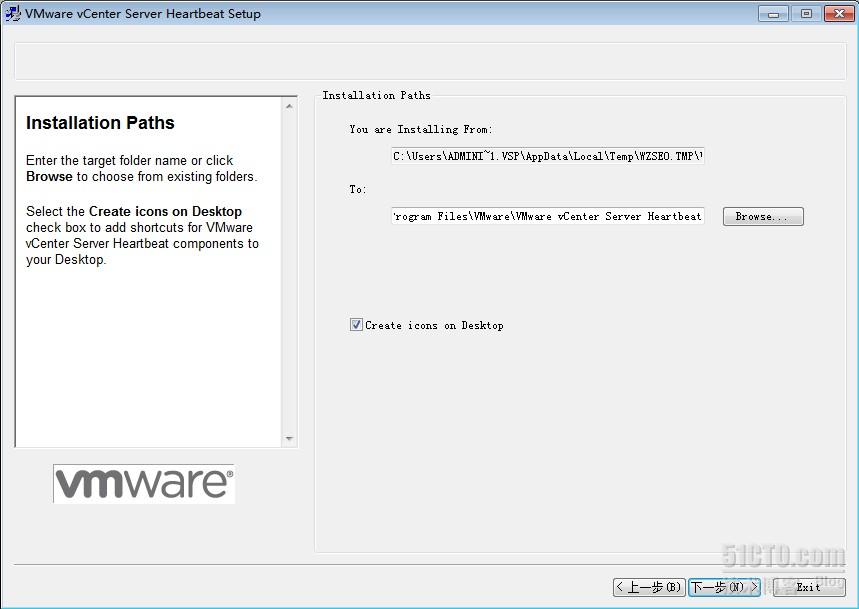Click the 'Installation Paths' heading in help panel
This screenshot has width=859, height=609.
pyautogui.click(x=100, y=123)
